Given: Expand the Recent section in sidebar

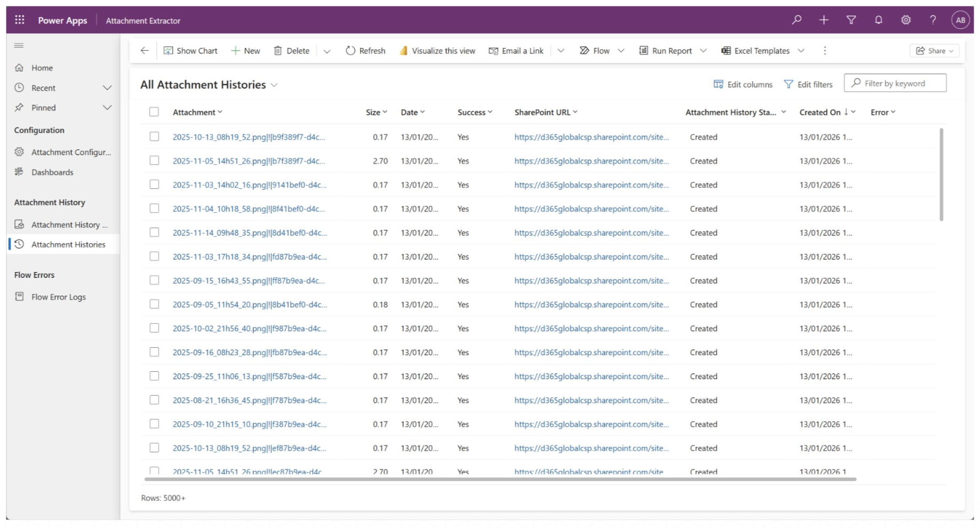Looking at the screenshot, I should point(107,88).
